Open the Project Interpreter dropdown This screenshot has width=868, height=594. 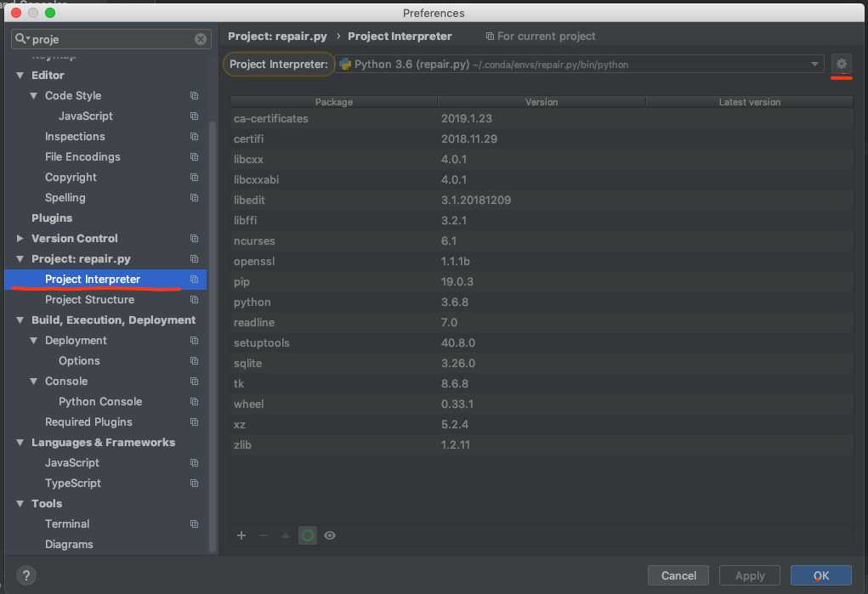pyautogui.click(x=580, y=65)
